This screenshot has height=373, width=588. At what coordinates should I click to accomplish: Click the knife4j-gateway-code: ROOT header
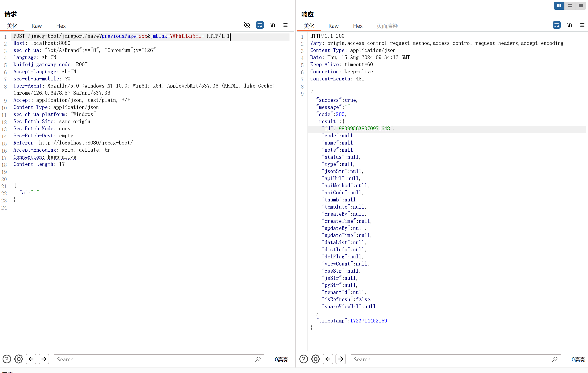[x=50, y=65]
